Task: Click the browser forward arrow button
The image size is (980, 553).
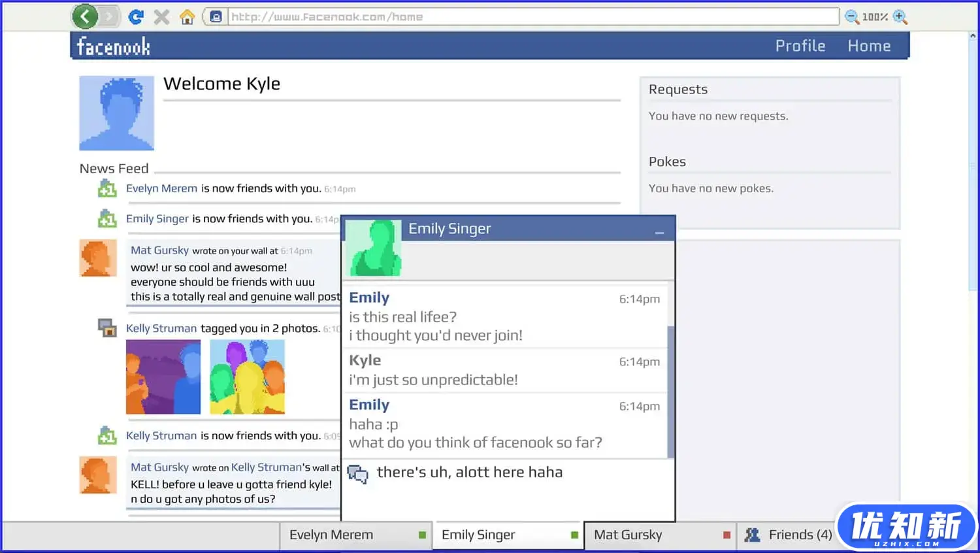Action: click(x=110, y=16)
